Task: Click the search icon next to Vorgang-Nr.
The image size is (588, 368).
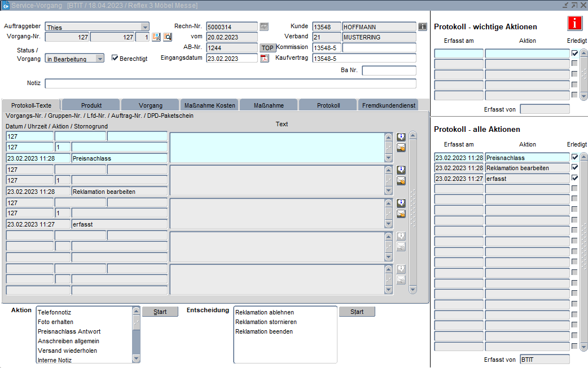Action: click(168, 37)
